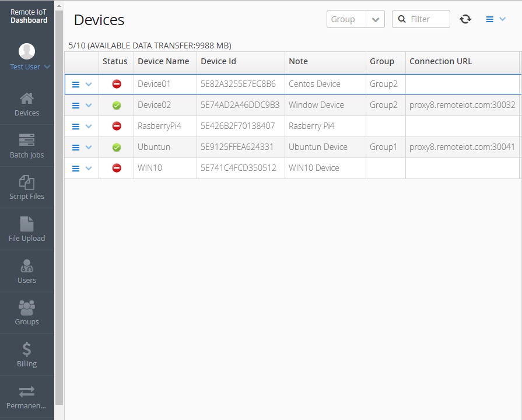Click the offline status icon of RasberryPi4
The image size is (522, 420).
(x=117, y=126)
